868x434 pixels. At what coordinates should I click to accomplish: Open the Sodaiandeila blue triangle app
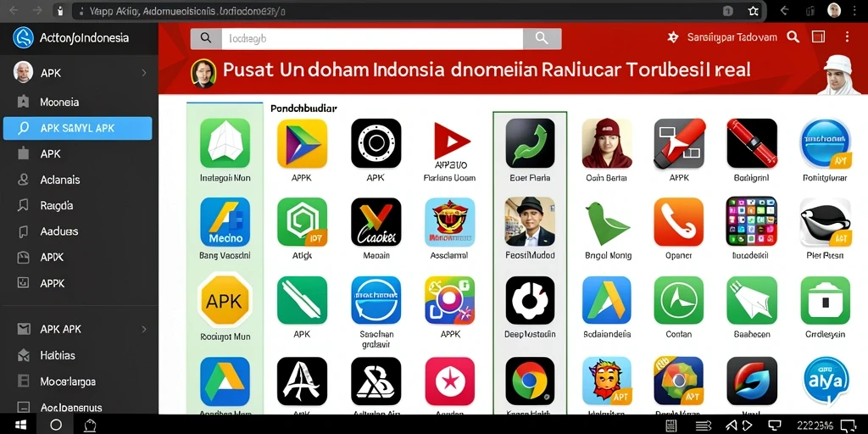[607, 301]
